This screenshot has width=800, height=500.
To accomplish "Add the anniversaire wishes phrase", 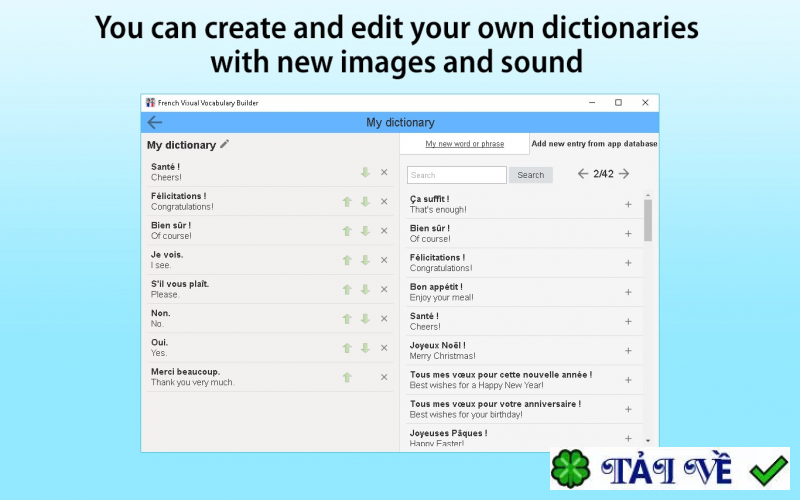I will click(629, 409).
